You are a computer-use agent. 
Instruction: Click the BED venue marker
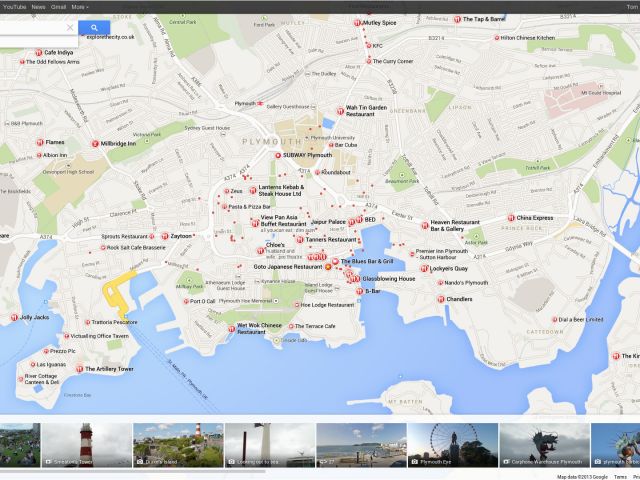click(x=359, y=220)
